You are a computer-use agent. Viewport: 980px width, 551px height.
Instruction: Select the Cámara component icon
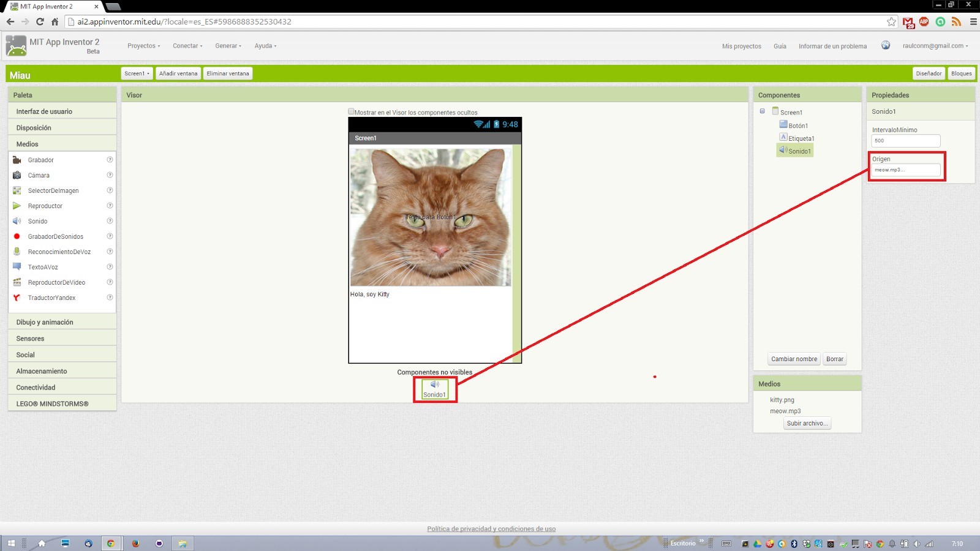click(x=17, y=175)
